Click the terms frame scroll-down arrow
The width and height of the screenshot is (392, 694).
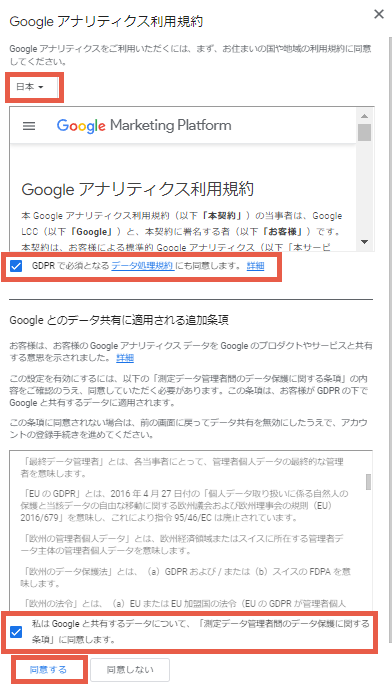point(364,242)
